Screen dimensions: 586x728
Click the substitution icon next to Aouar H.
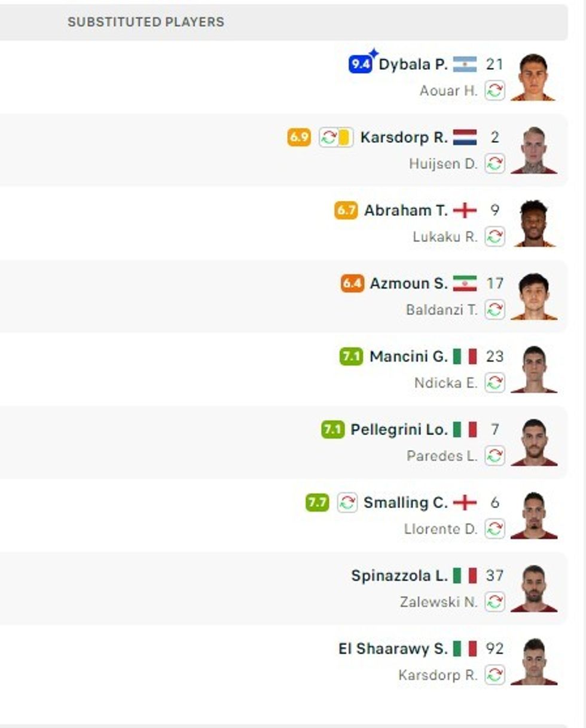tap(495, 91)
